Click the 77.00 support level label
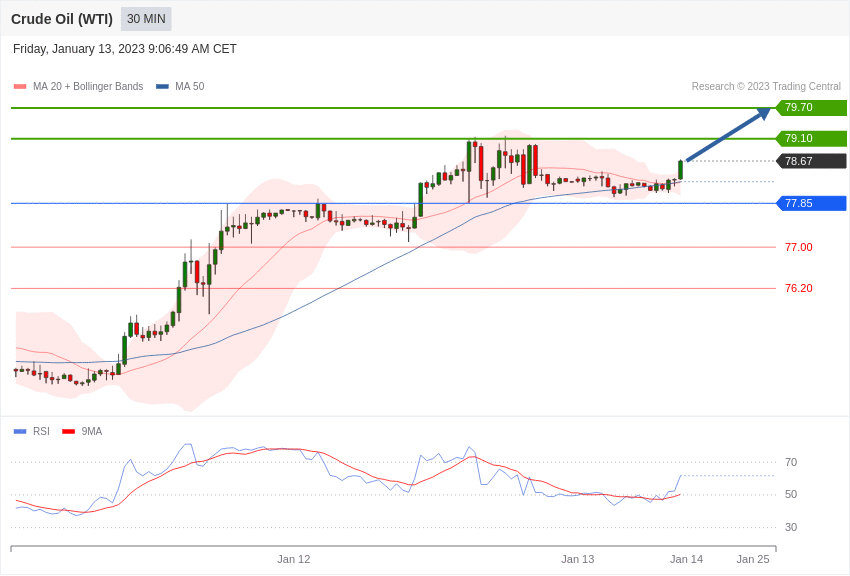The image size is (850, 576). click(x=799, y=247)
